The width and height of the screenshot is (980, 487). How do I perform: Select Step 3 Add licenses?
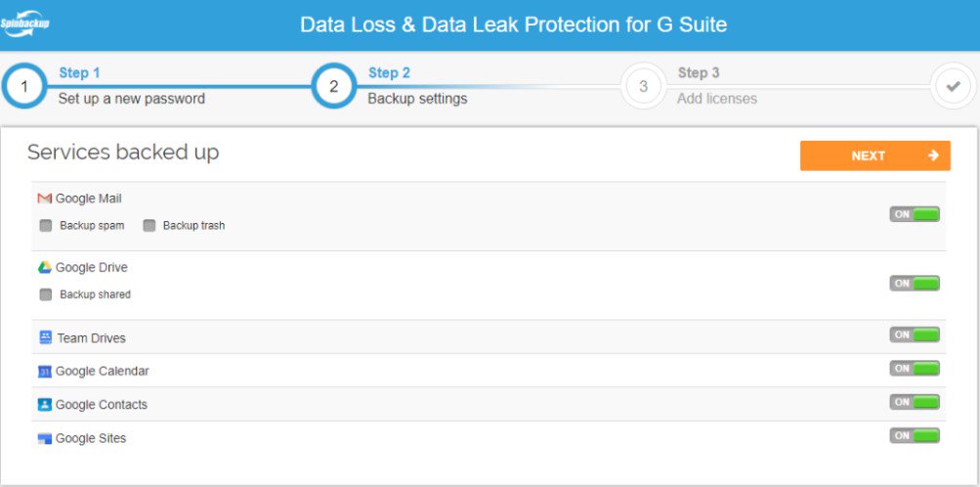click(644, 86)
